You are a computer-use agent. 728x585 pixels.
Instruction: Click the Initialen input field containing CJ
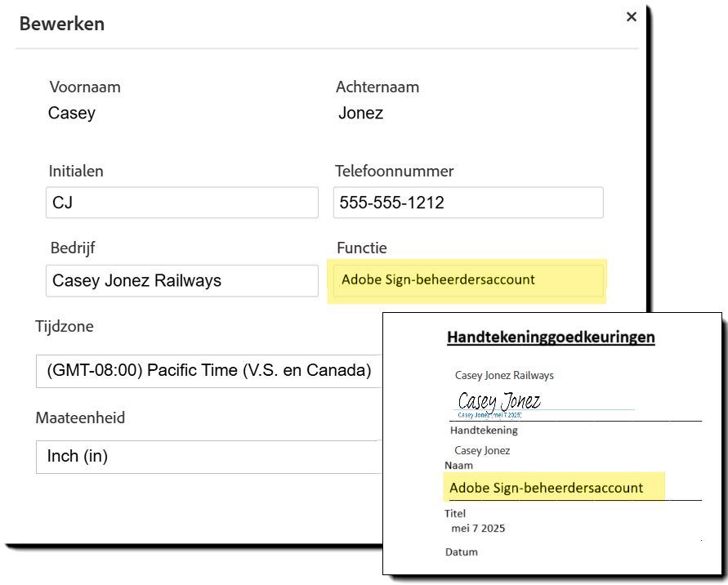[x=182, y=203]
